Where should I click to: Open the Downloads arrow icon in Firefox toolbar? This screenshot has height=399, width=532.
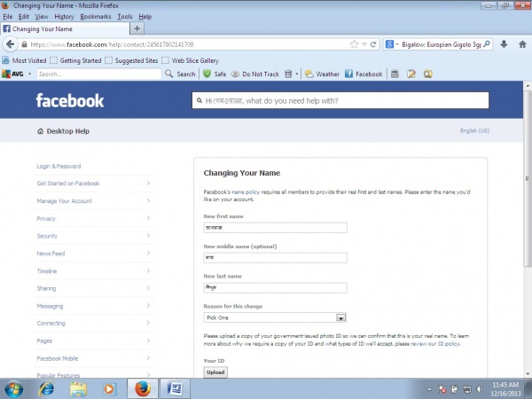[504, 44]
